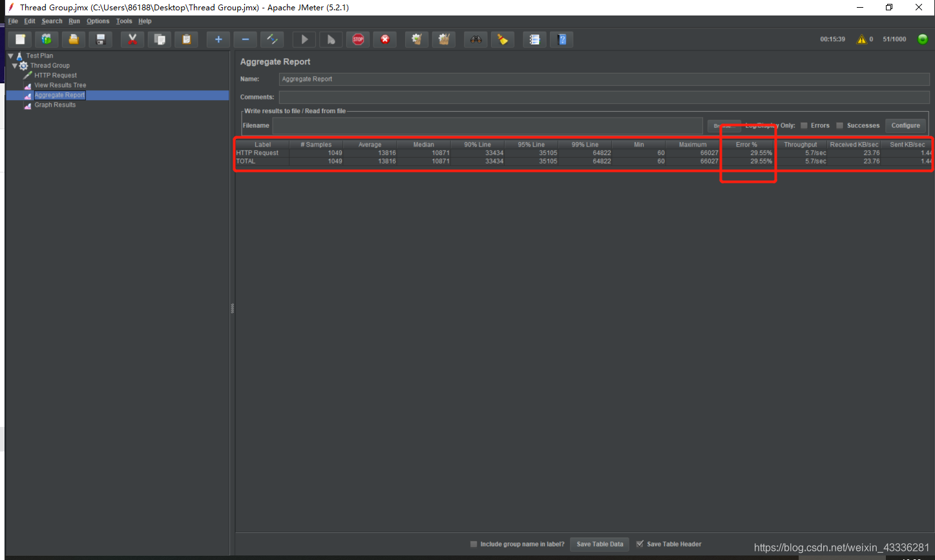Save the test plan with floppy icon

point(100,39)
